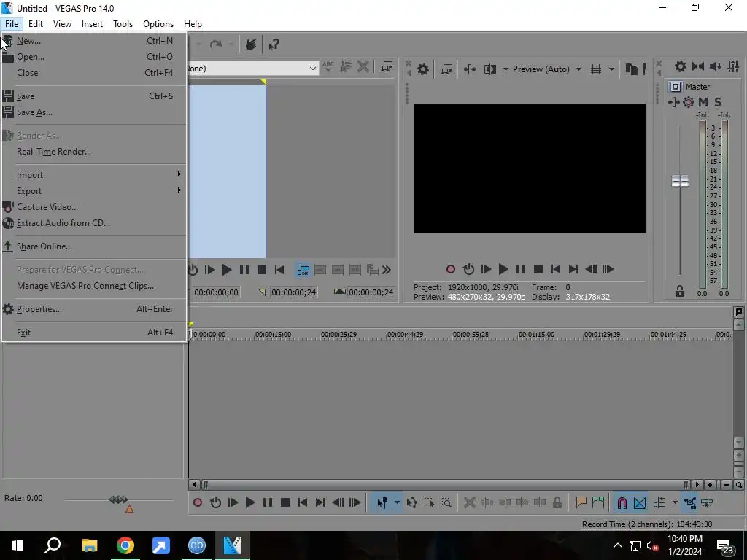This screenshot has width=747, height=560.
Task: Click the Interactive Tutorials hand icon
Action: click(251, 44)
